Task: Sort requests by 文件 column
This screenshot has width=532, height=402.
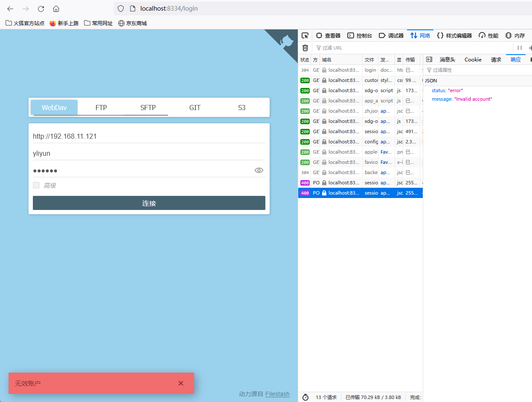Action: [x=370, y=60]
